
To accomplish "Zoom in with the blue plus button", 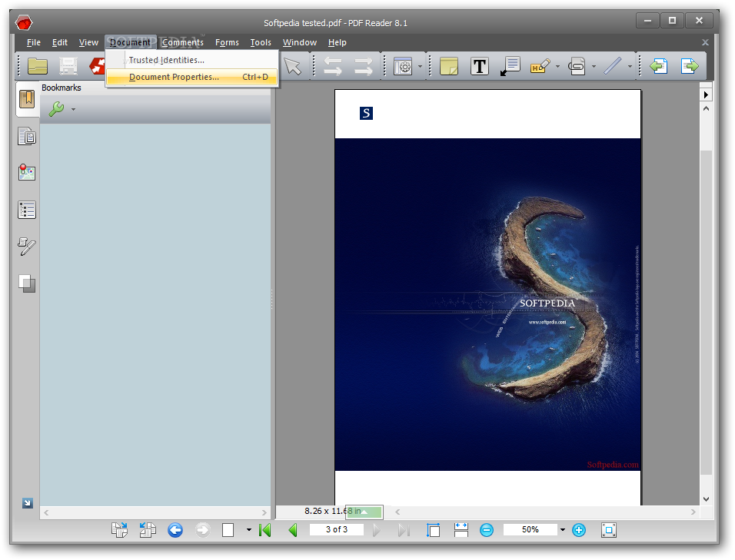I will pyautogui.click(x=579, y=530).
